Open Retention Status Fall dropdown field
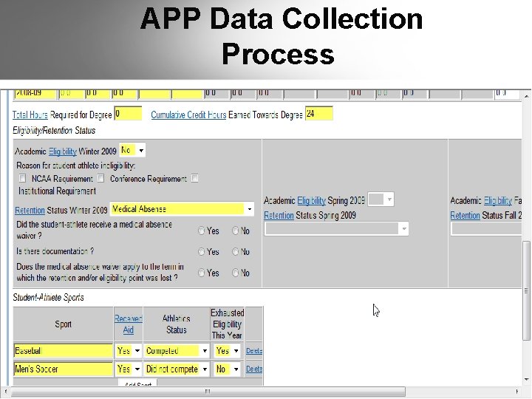Screen dimensions: 532x399 [486, 228]
